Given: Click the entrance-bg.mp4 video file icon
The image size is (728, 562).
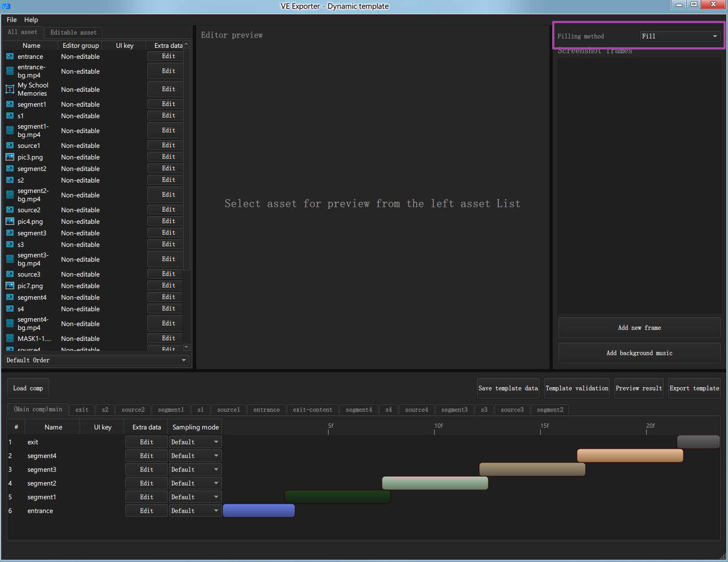Looking at the screenshot, I should tap(10, 71).
